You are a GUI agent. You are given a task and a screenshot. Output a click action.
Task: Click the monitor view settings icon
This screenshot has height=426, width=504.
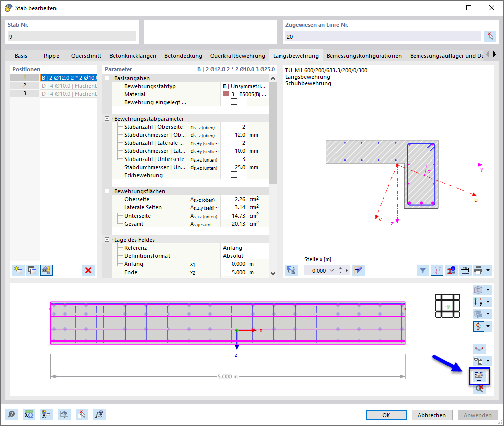coord(64,414)
